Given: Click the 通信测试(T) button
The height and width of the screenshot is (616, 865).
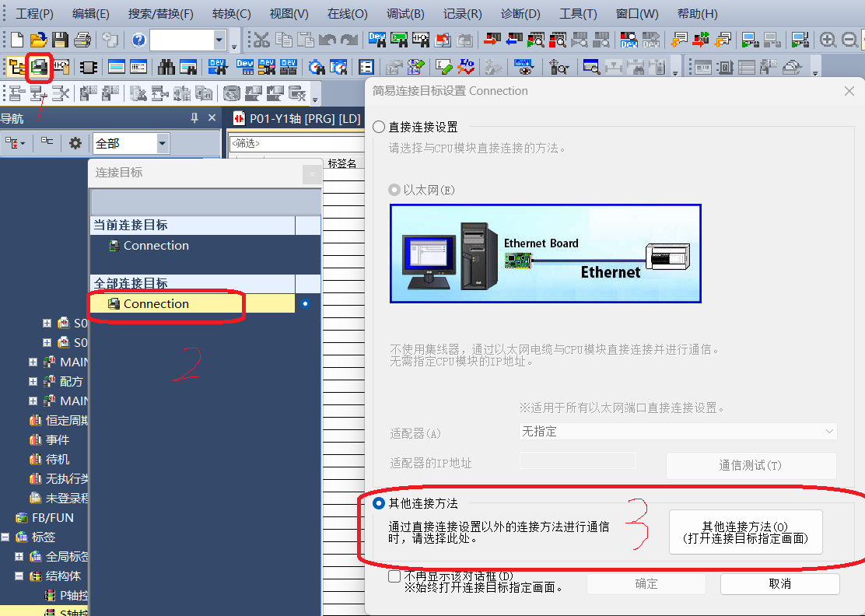Looking at the screenshot, I should click(x=751, y=465).
